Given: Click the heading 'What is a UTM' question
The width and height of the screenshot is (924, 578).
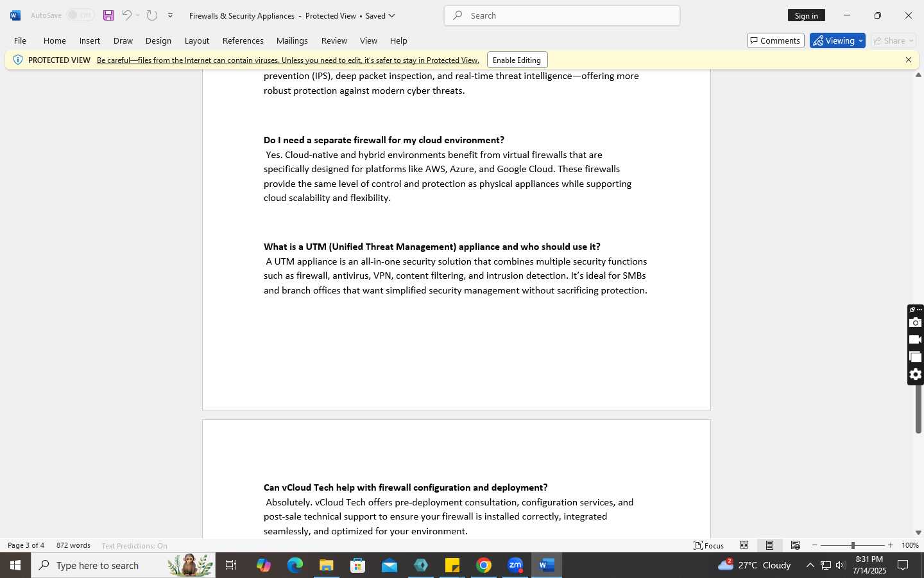Looking at the screenshot, I should 432,247.
